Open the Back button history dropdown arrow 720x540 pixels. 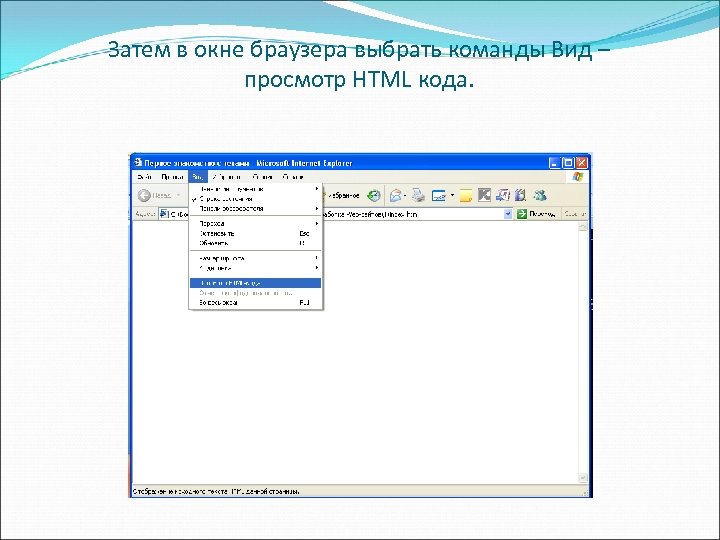tap(179, 196)
